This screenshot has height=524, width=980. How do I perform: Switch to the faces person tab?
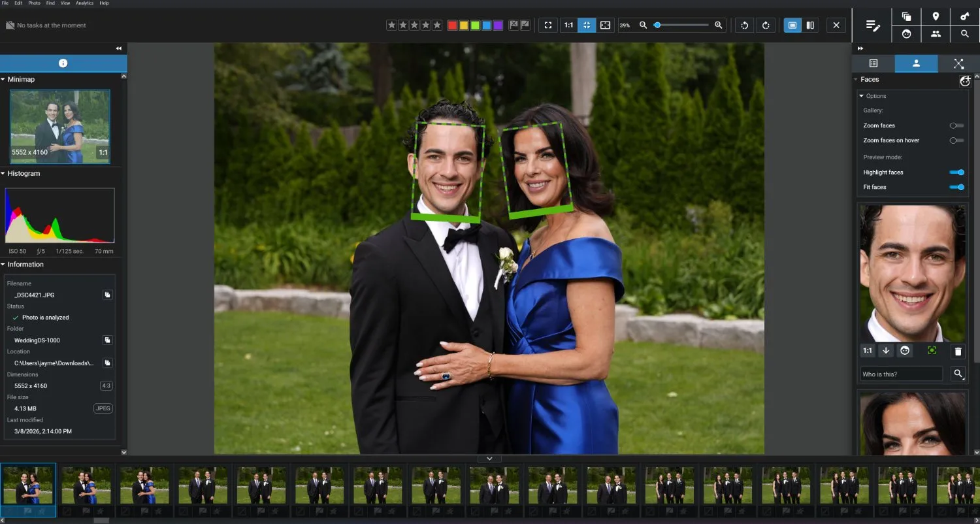(916, 63)
